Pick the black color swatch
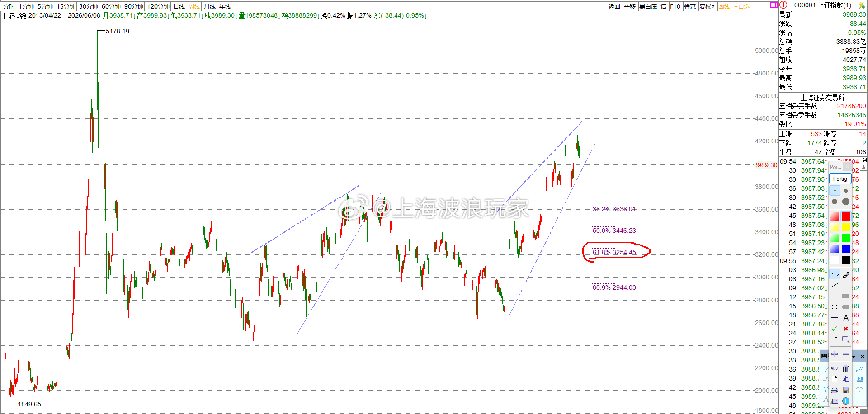868x414 pixels. pos(846,260)
